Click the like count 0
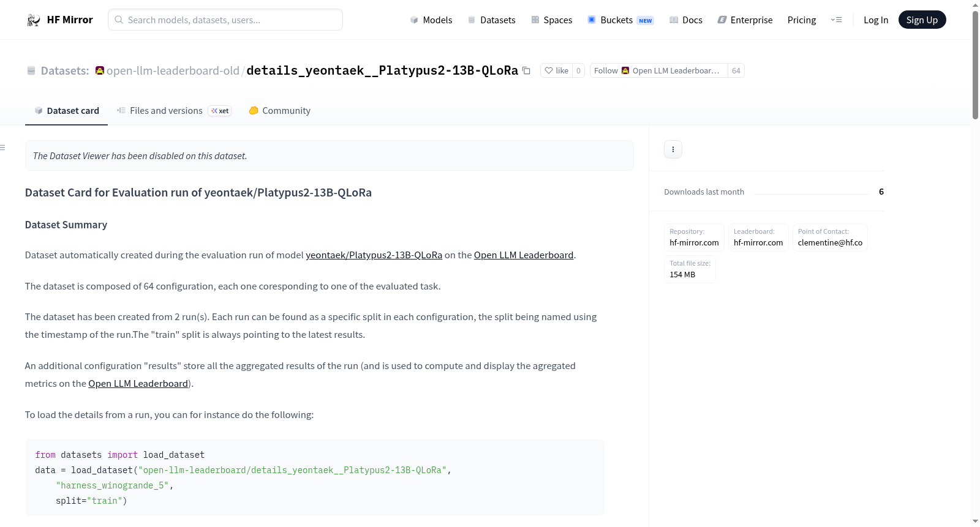980x527 pixels. 578,70
